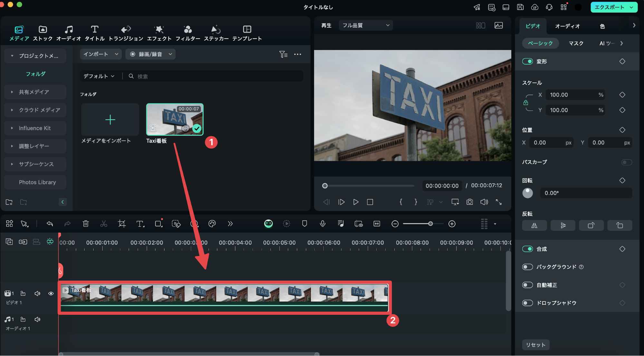Click the filter list icon in media panel
644x356 pixels.
[x=283, y=54]
